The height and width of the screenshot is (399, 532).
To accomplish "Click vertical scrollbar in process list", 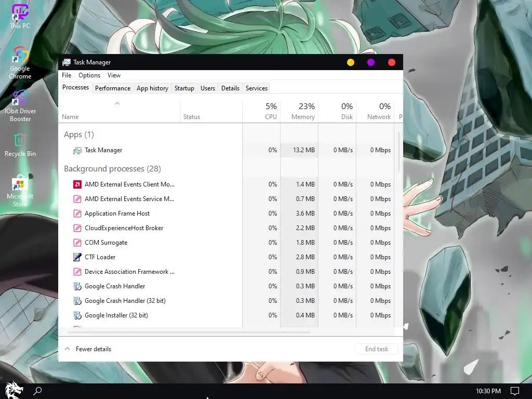I will [399, 151].
